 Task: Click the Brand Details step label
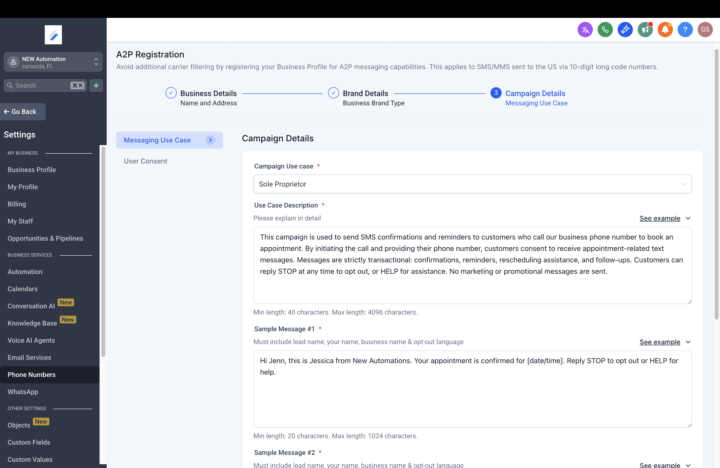point(366,93)
